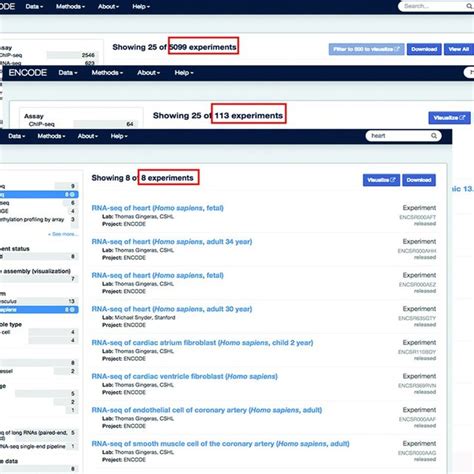This screenshot has width=474, height=474.
Task: Open the Data menu in the back window
Action: point(34,6)
